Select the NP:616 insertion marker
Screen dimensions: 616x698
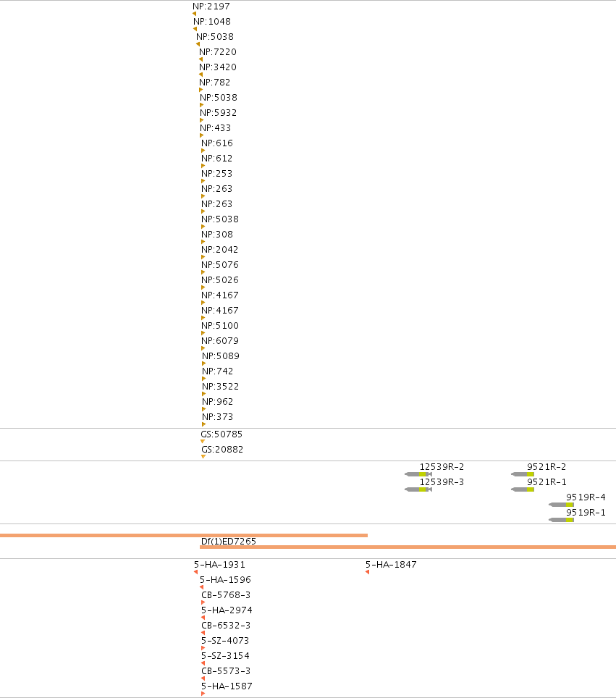(x=203, y=151)
